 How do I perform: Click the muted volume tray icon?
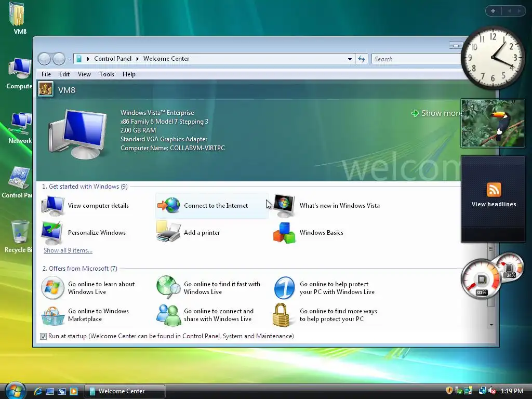click(x=491, y=391)
